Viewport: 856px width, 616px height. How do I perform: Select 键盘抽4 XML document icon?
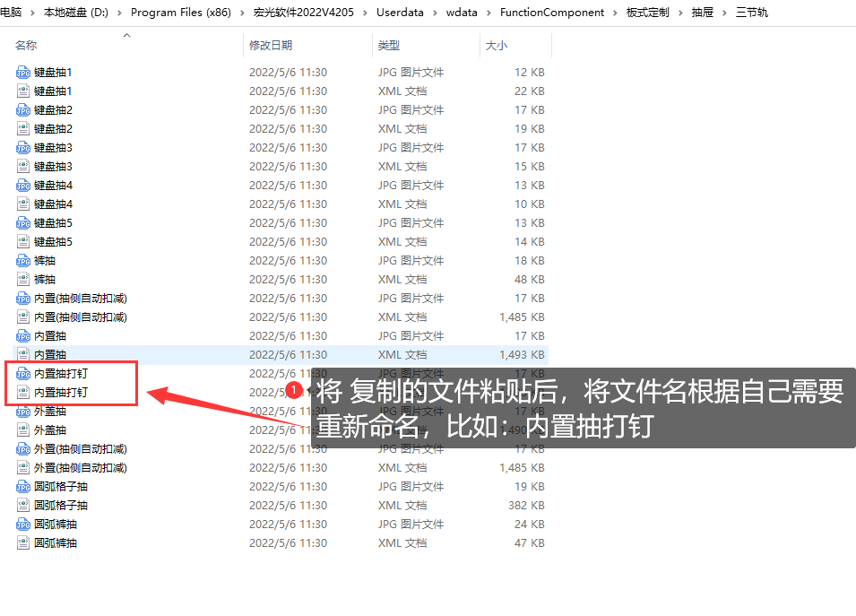coord(23,204)
